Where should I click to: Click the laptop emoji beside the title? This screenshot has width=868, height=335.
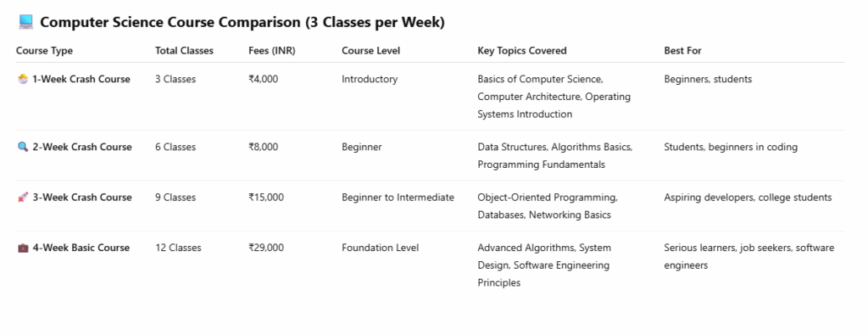click(25, 22)
